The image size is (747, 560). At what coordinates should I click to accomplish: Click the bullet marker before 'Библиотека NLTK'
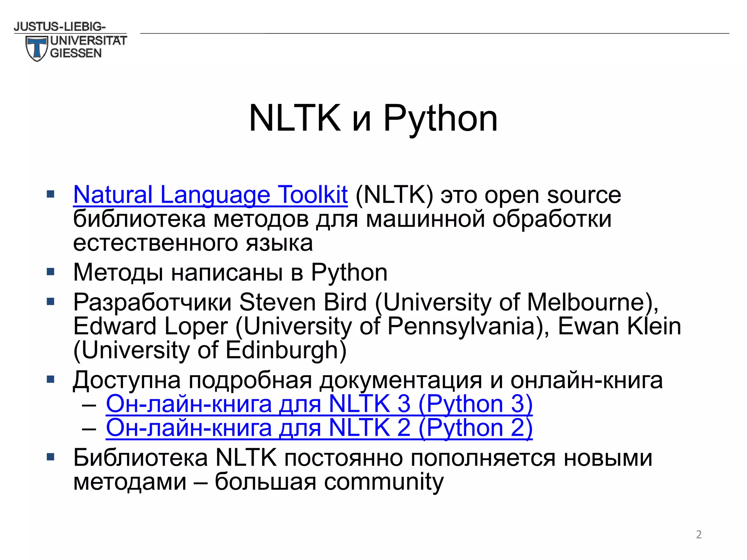tap(51, 457)
